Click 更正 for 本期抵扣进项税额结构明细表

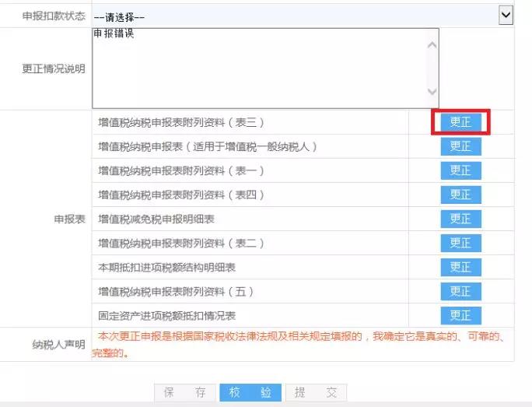click(x=460, y=267)
